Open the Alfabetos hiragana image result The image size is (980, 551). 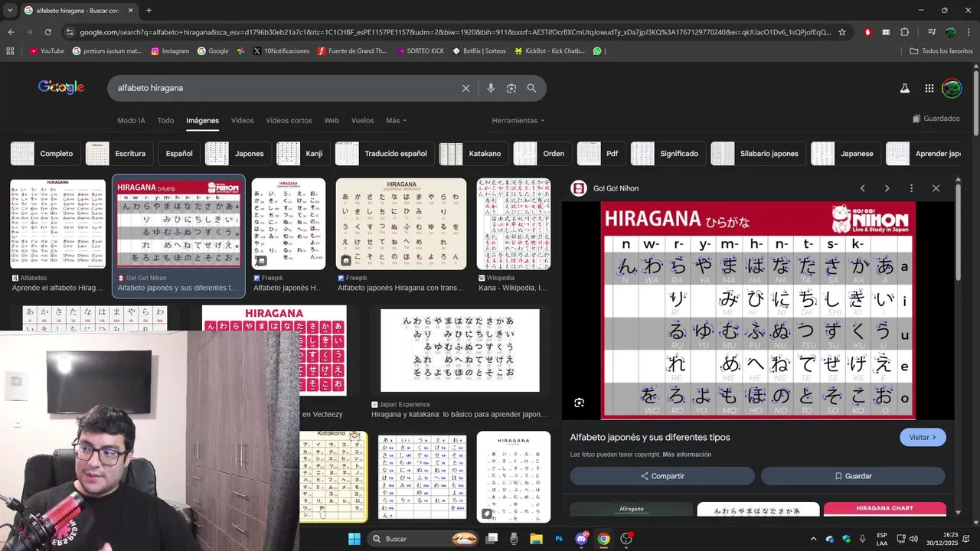pyautogui.click(x=57, y=223)
